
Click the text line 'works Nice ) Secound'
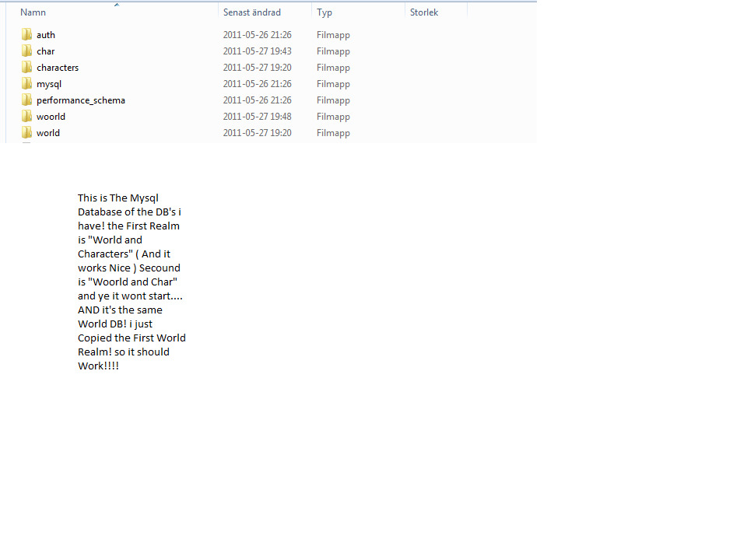[x=129, y=268]
